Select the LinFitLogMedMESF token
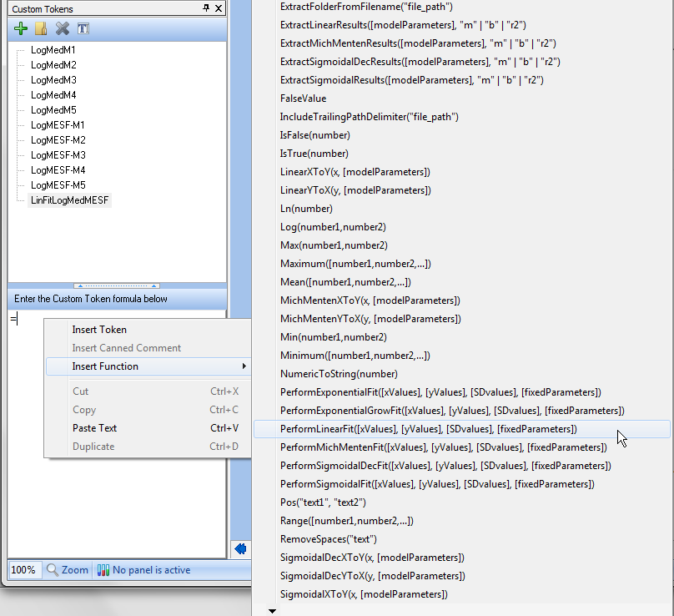Image resolution: width=674 pixels, height=616 pixels. (x=69, y=200)
